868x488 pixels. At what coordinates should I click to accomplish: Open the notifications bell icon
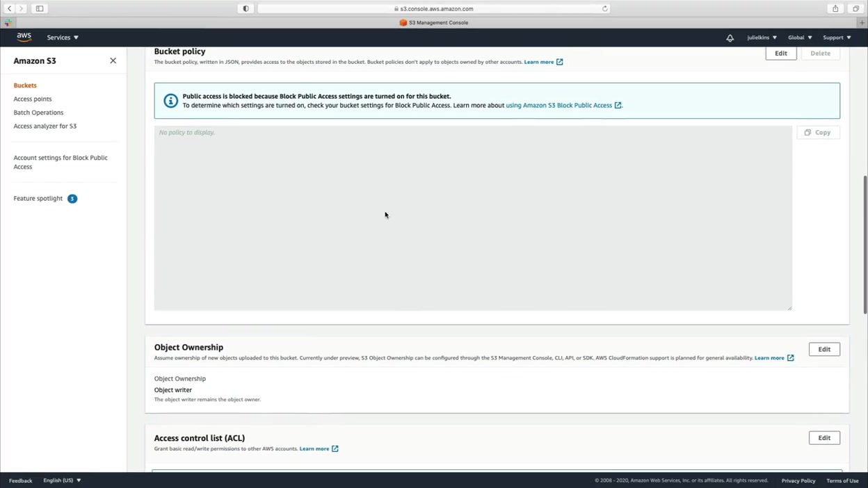click(x=730, y=38)
